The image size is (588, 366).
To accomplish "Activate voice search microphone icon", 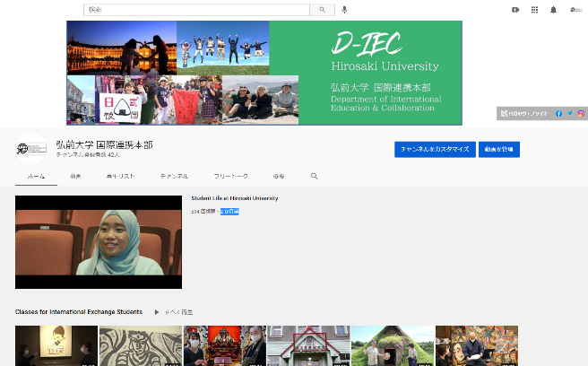I will 344,10.
